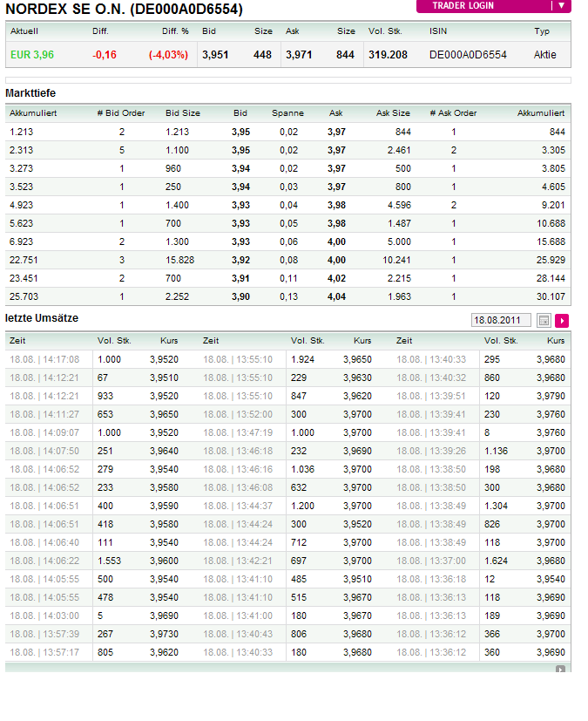The width and height of the screenshot is (588, 721).
Task: Click the Typ column header
Action: (x=542, y=31)
